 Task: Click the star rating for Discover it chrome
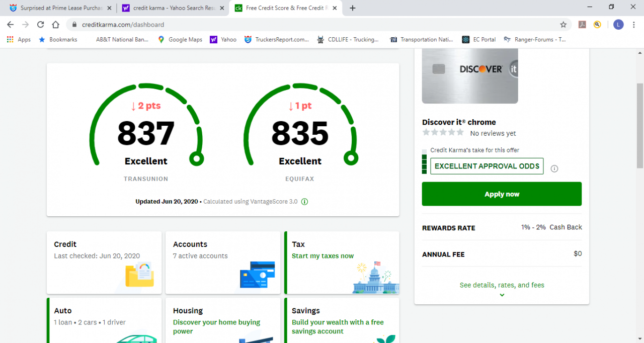[443, 132]
